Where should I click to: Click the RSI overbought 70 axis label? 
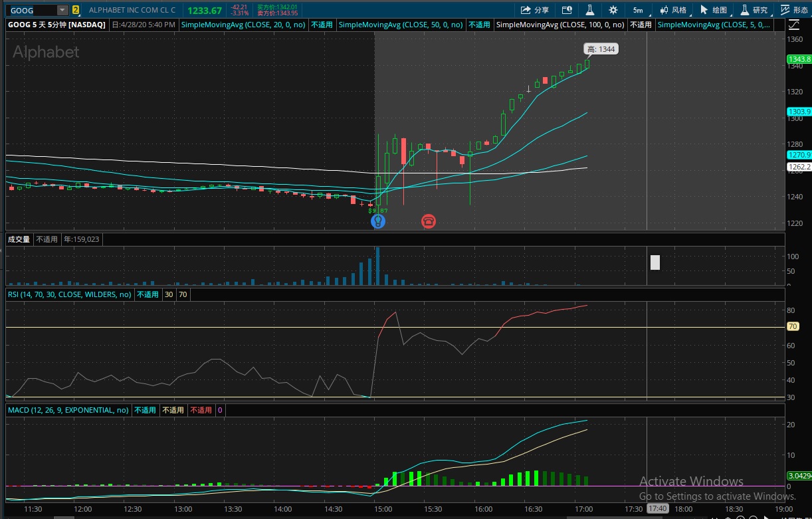tap(793, 327)
